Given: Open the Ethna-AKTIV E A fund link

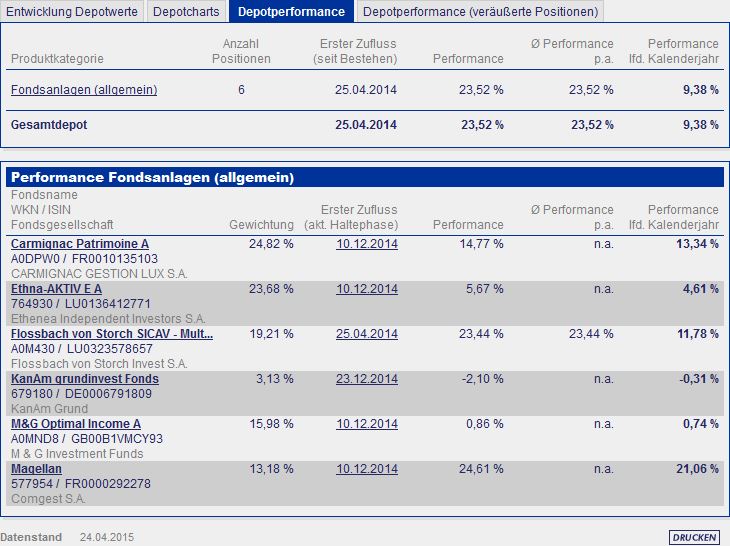Looking at the screenshot, I should (56, 289).
